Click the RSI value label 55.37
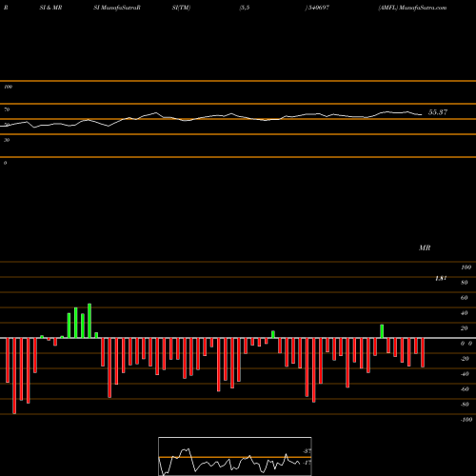Screen dimensions: 476x476 pos(438,112)
